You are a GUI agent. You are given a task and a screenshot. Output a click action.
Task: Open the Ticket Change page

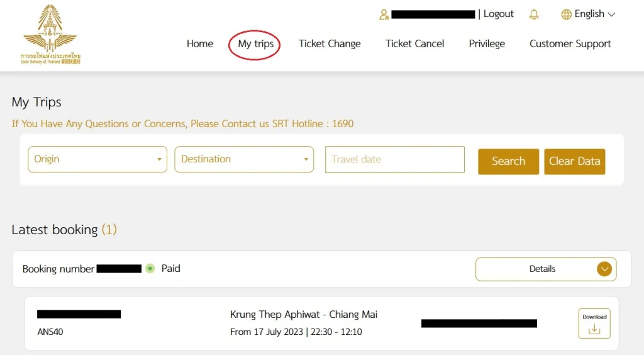pos(330,43)
